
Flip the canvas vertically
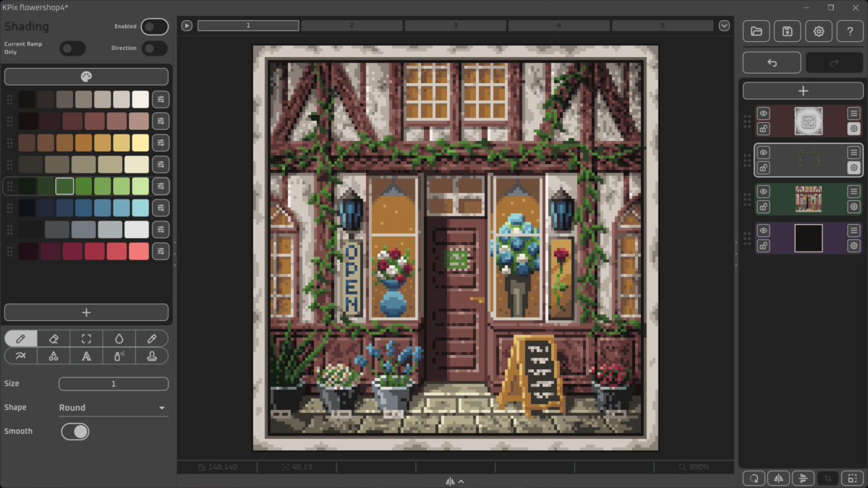pos(804,478)
